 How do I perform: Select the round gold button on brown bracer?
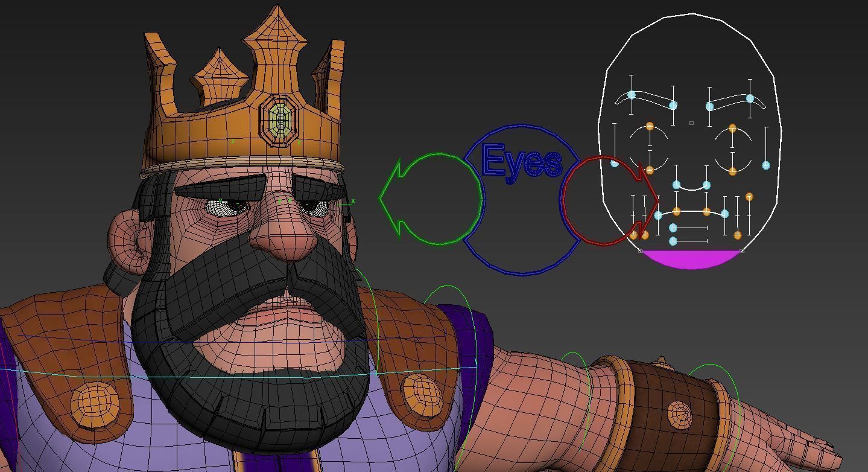coord(680,415)
